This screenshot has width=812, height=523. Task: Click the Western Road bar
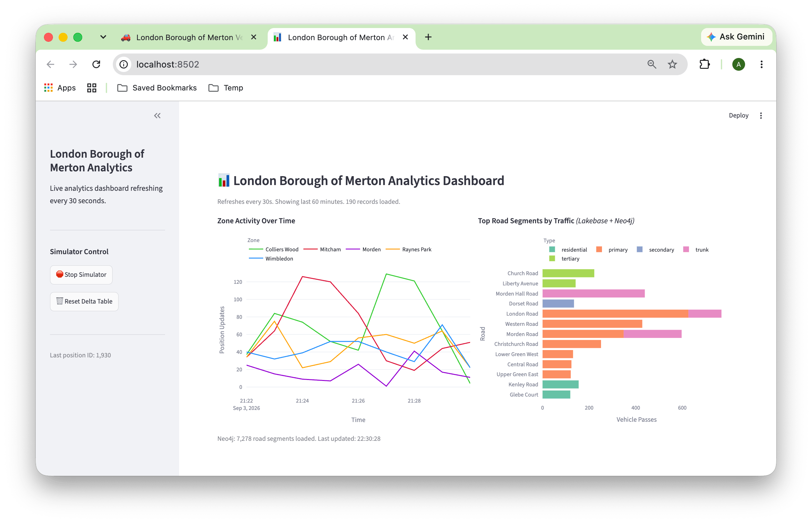pos(592,324)
